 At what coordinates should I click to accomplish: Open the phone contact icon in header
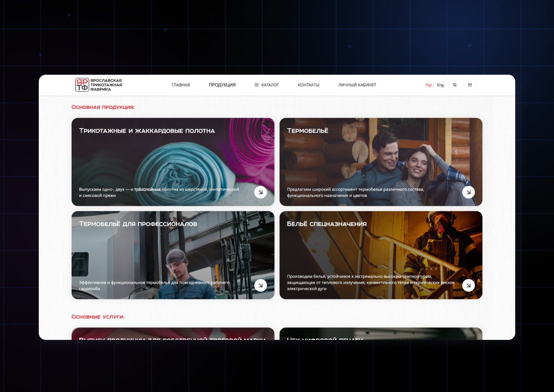point(455,85)
